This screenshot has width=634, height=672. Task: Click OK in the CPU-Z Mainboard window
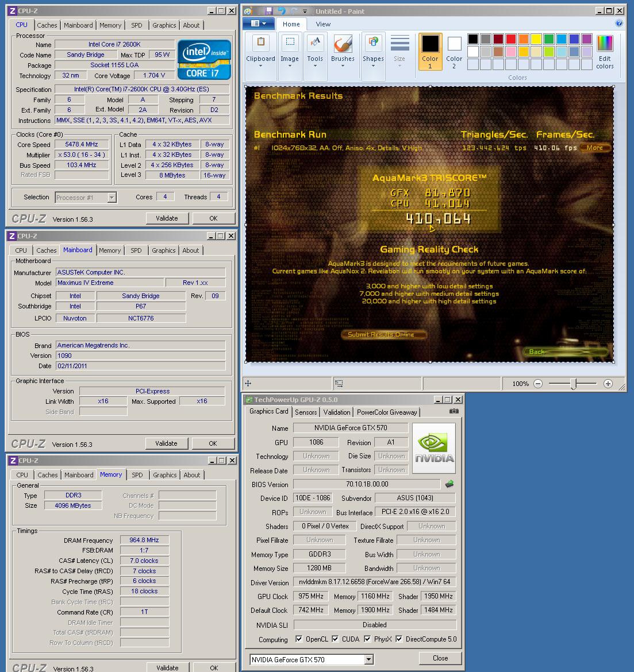pos(213,443)
